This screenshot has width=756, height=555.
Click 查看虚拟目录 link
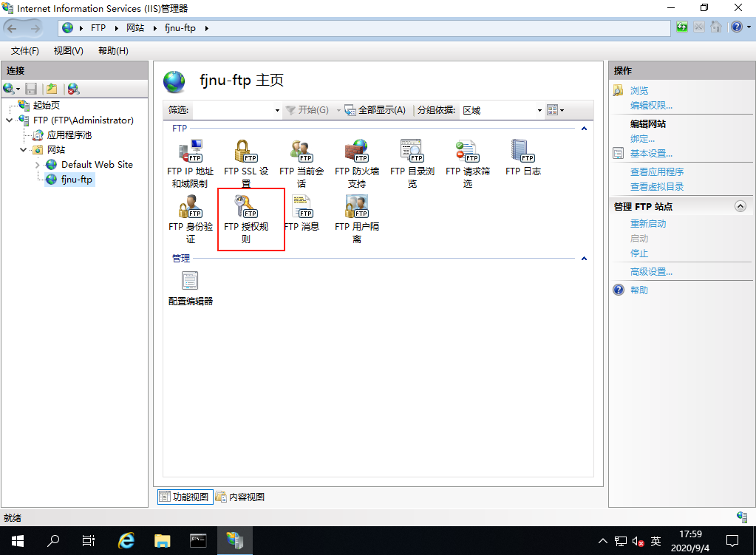pyautogui.click(x=657, y=187)
